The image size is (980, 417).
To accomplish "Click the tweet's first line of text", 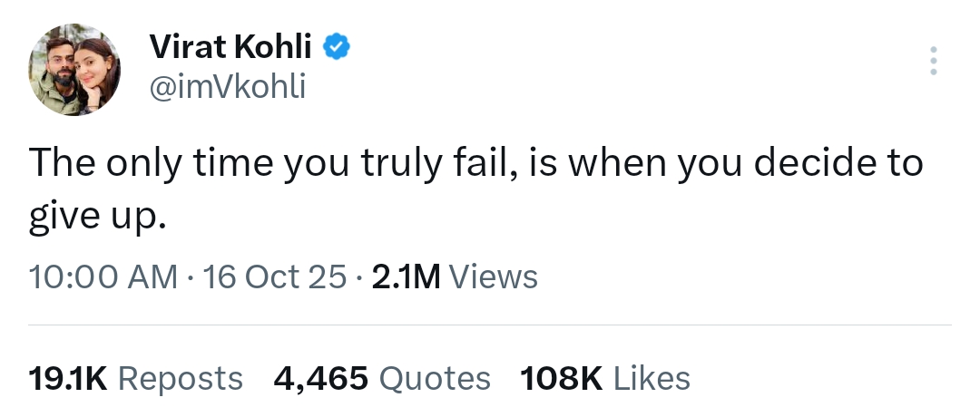I will [x=475, y=163].
